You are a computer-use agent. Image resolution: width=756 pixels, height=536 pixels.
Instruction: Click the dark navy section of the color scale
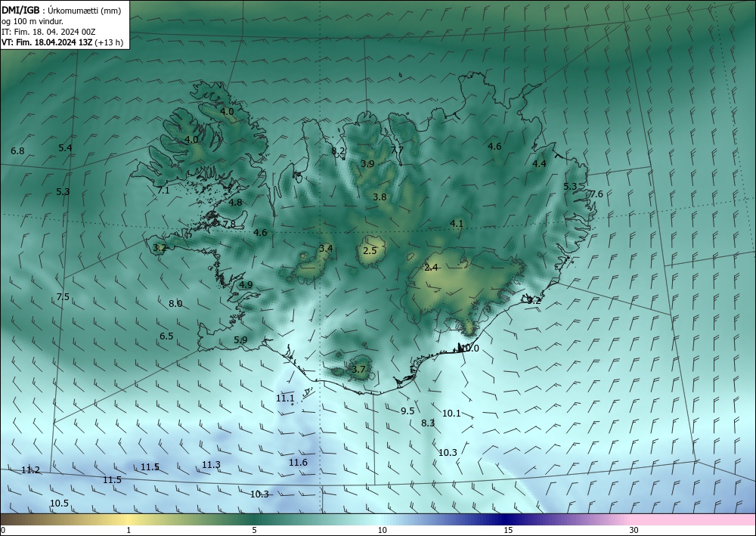pyautogui.click(x=507, y=519)
